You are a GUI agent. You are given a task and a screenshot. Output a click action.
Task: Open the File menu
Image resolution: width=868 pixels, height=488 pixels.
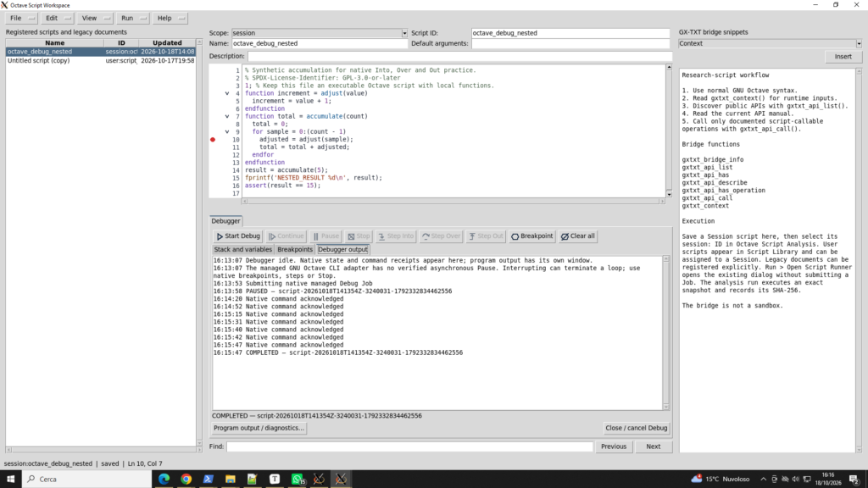coord(21,19)
